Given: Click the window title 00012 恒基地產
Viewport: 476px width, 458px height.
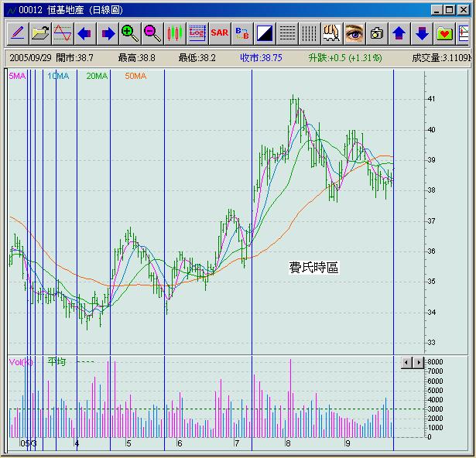Looking at the screenshot, I should tap(70, 10).
